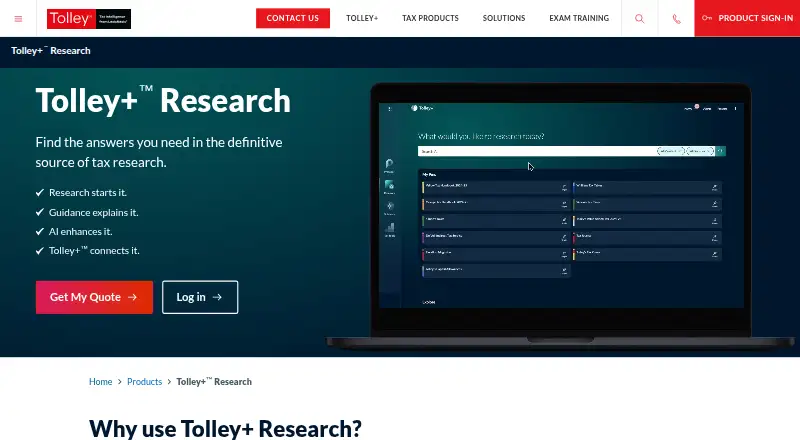Click the 'Research starts it.' bullet
800x440 pixels.
click(88, 192)
